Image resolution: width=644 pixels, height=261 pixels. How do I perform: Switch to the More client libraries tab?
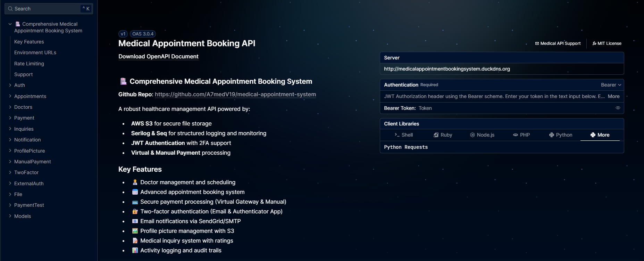(x=600, y=135)
